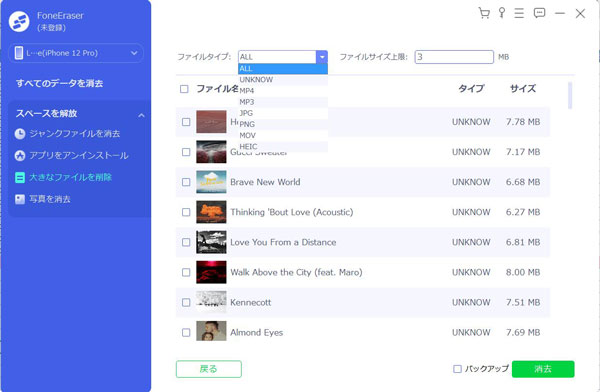Click the file size limit input field
This screenshot has height=392, width=600.
click(454, 57)
